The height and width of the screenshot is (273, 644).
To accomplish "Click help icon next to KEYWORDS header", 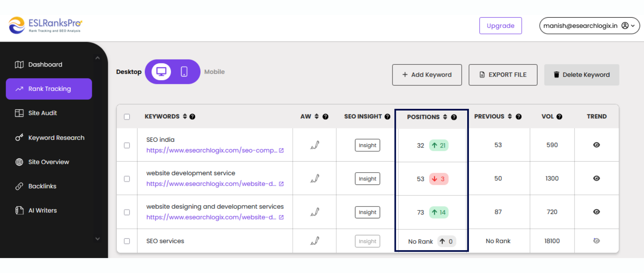I will (x=192, y=117).
